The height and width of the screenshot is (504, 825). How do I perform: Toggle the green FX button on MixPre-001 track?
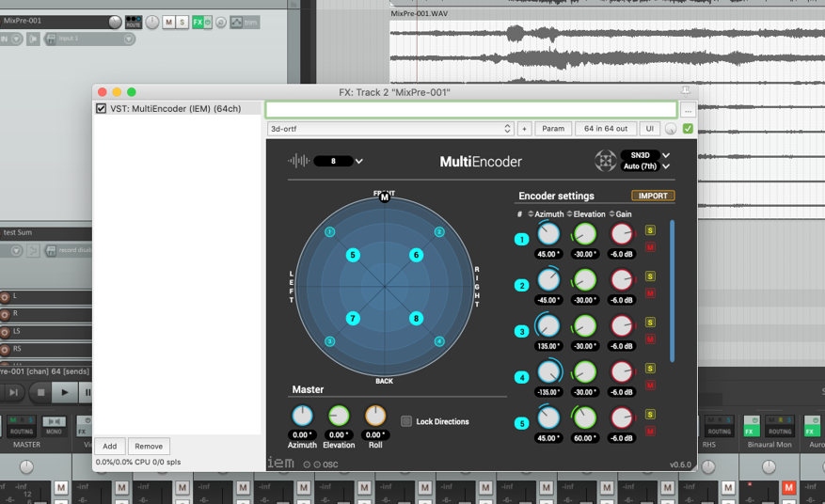coord(198,22)
